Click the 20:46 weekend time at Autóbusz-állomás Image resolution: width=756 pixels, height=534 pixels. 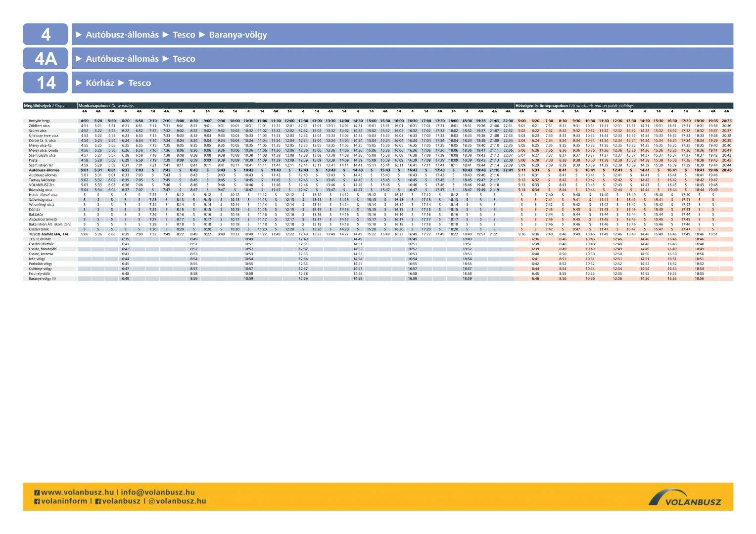click(727, 170)
